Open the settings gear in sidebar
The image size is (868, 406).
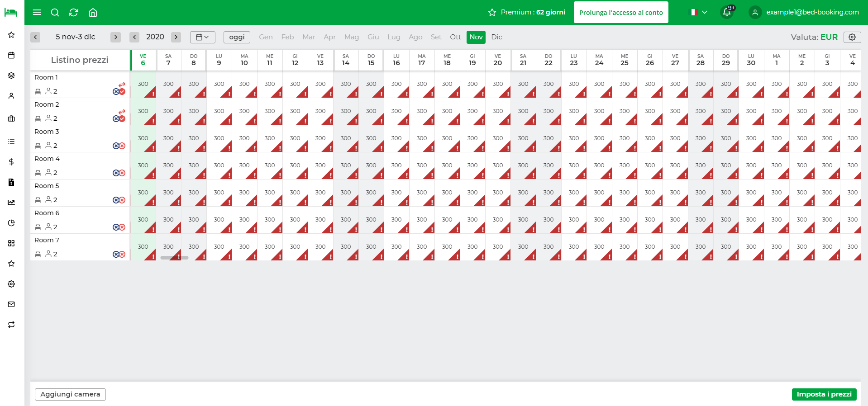point(12,284)
